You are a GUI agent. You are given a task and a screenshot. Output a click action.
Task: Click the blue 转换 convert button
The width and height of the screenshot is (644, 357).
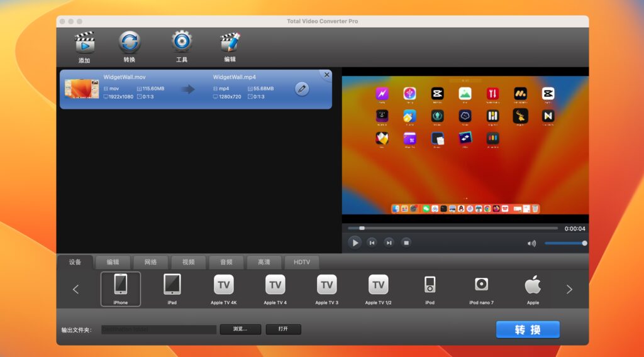tap(528, 329)
